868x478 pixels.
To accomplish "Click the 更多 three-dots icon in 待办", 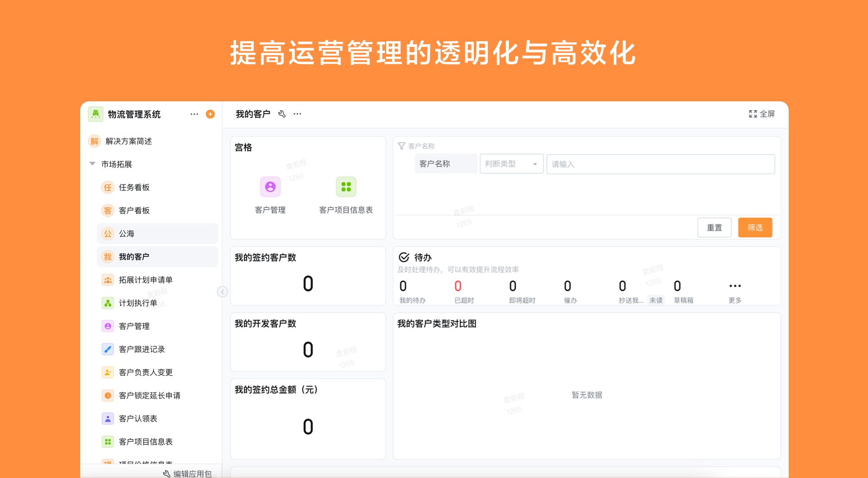I will 735,286.
